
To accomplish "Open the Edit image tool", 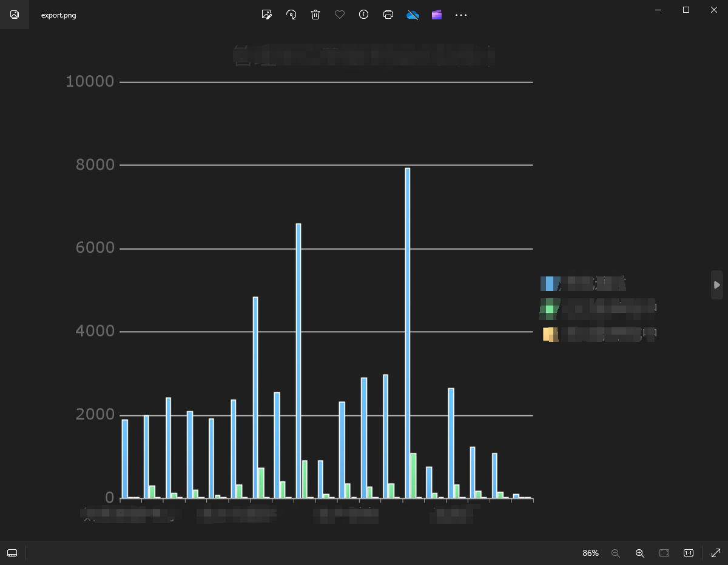I will [x=266, y=15].
